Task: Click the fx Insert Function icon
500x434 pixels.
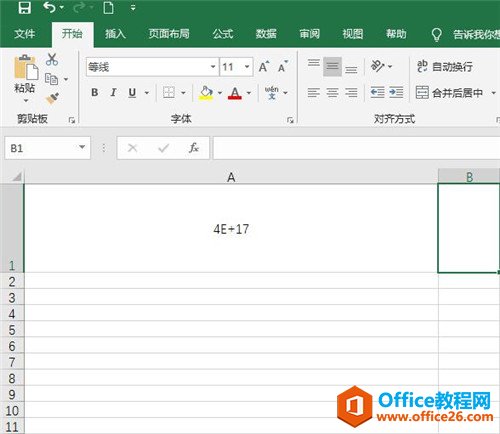Action: click(x=194, y=147)
